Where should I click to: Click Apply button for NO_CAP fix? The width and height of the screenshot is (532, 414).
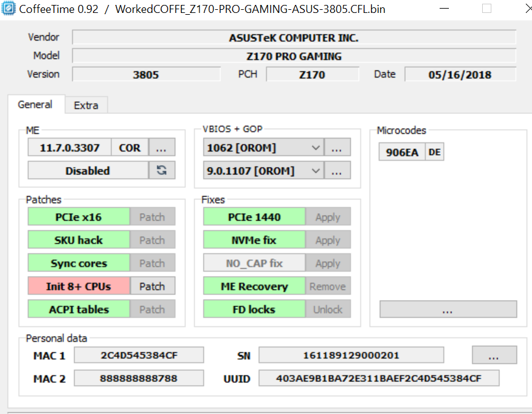[x=328, y=262]
